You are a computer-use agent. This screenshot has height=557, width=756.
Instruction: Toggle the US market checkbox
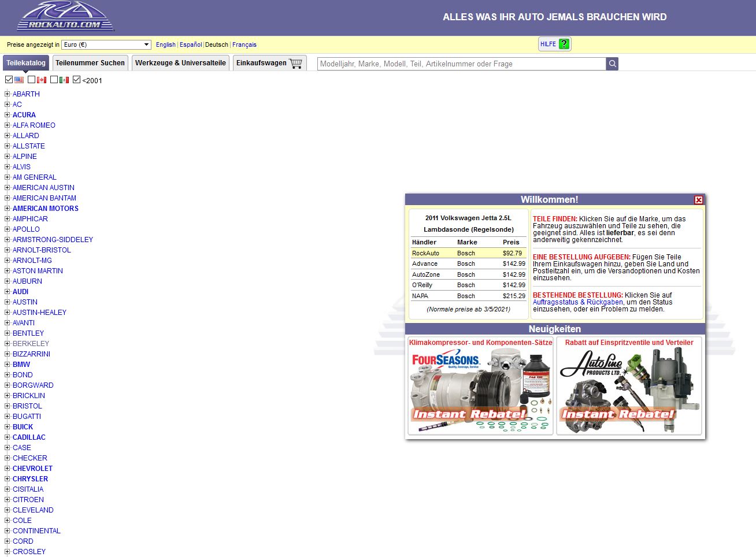coord(9,80)
